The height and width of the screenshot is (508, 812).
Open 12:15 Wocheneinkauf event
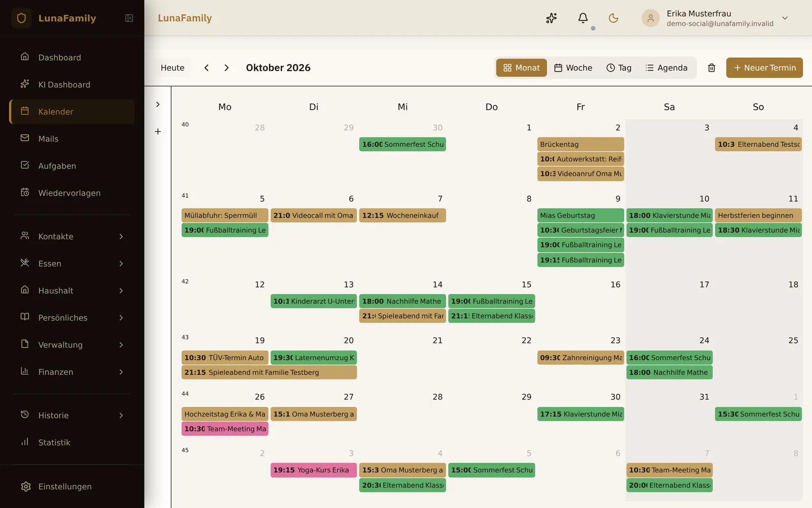click(x=402, y=215)
